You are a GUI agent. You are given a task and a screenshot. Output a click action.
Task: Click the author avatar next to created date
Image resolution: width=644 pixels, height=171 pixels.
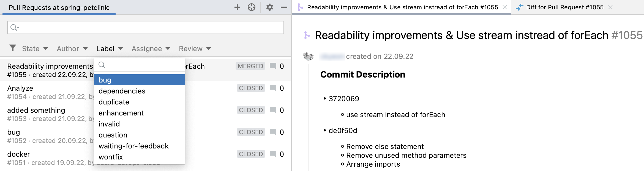click(308, 56)
